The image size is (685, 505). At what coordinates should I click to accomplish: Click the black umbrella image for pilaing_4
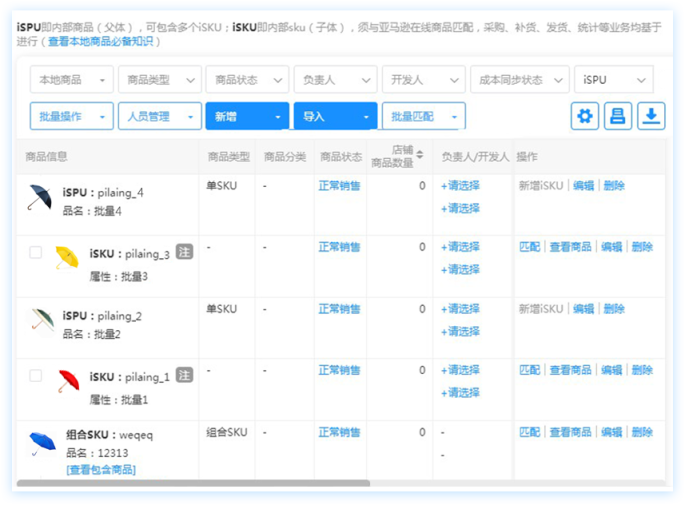pyautogui.click(x=40, y=197)
